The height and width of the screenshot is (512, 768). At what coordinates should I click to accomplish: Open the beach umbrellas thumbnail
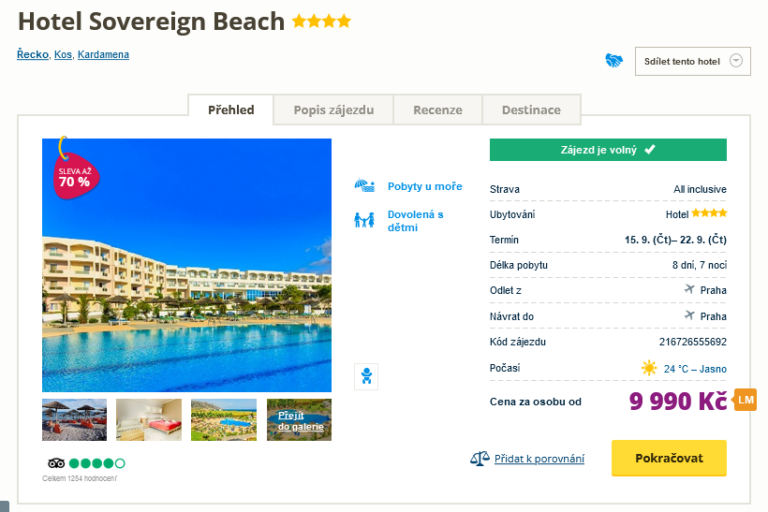tap(74, 420)
